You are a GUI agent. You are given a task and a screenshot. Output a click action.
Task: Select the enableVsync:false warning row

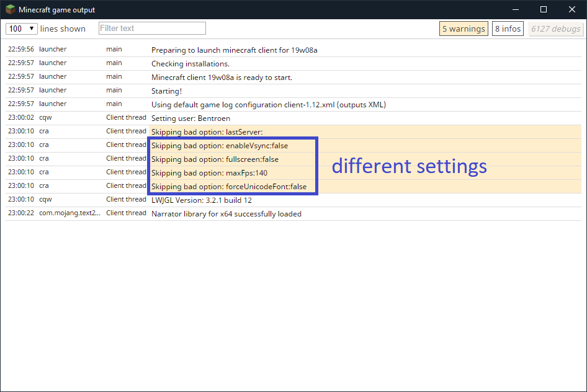pyautogui.click(x=220, y=146)
